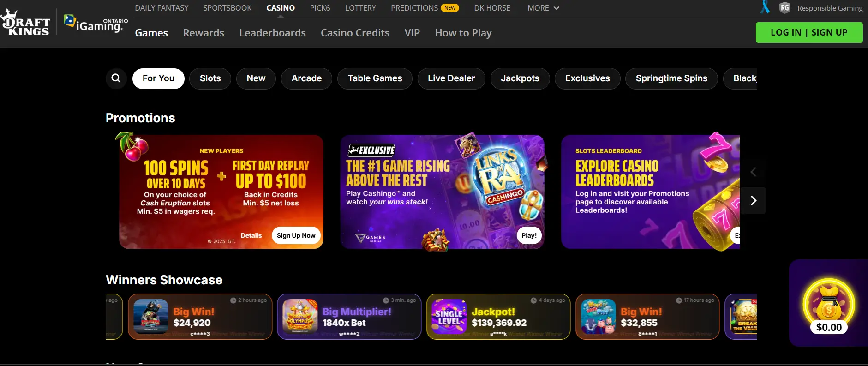Click the Sign Up Now button
Viewport: 868px width, 366px height.
pyautogui.click(x=296, y=235)
